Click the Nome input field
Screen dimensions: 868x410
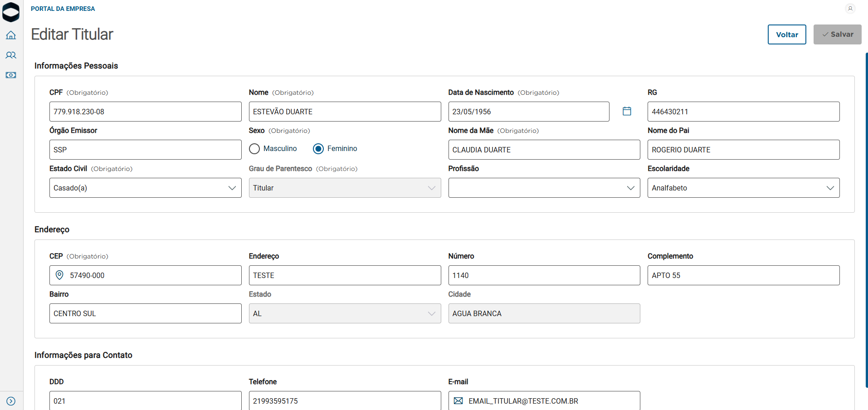tap(345, 112)
